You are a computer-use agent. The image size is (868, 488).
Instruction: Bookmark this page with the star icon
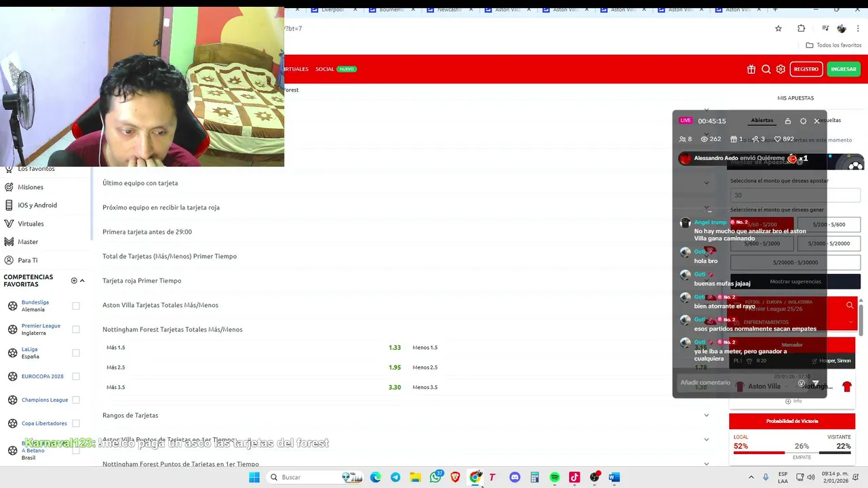click(x=778, y=28)
